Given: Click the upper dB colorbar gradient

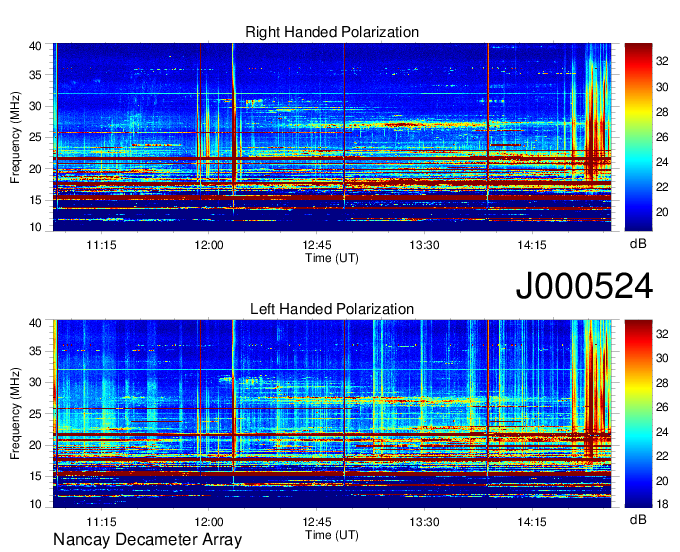Looking at the screenshot, I should pos(638,137).
